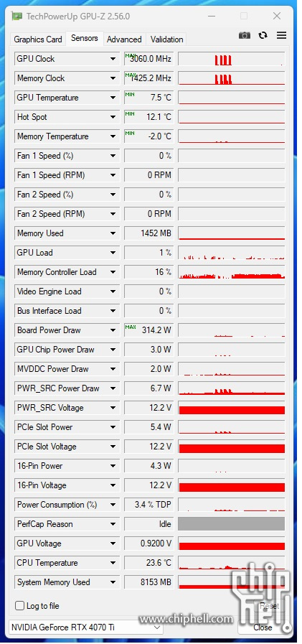
Task: Click the Memory Controller Load graph
Action: (x=232, y=272)
